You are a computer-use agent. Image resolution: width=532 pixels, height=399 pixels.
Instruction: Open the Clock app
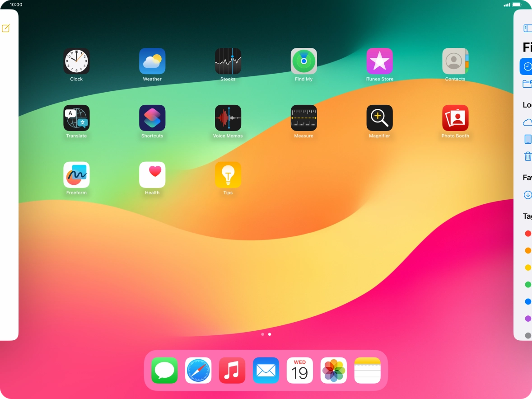pyautogui.click(x=76, y=61)
